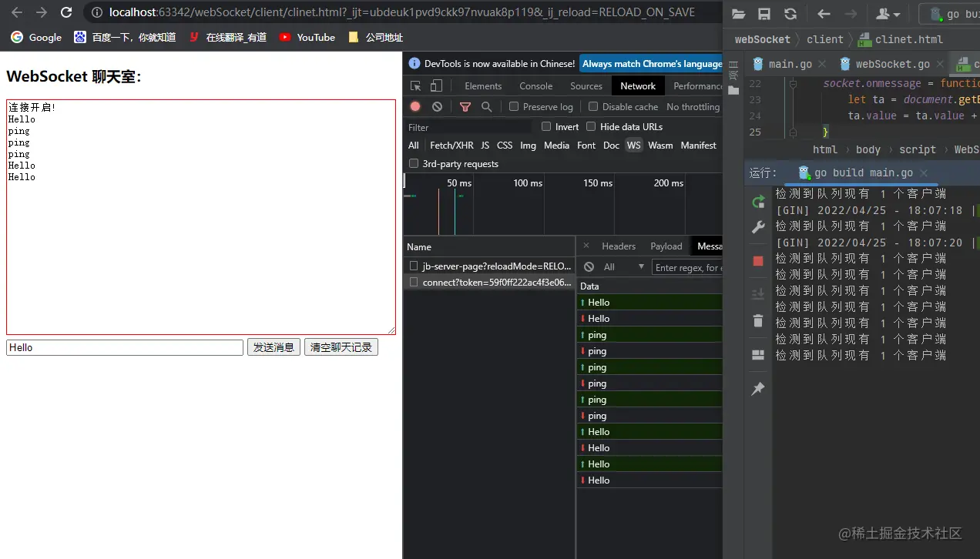This screenshot has width=980, height=559.
Task: Click the Enter regex message filter field
Action: point(686,267)
